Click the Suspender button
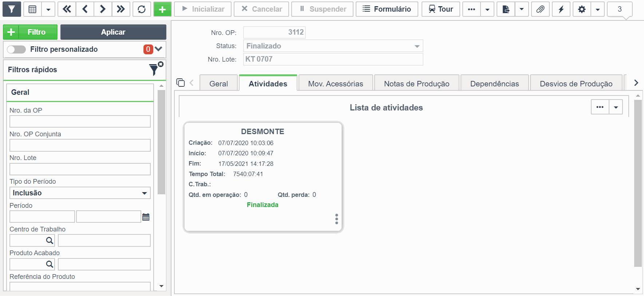Image resolution: width=644 pixels, height=296 pixels. click(323, 9)
